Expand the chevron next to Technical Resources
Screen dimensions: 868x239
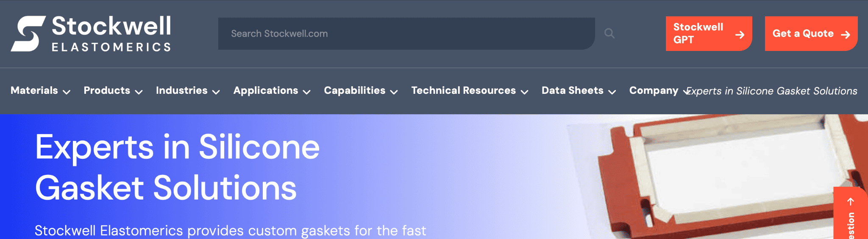(525, 92)
